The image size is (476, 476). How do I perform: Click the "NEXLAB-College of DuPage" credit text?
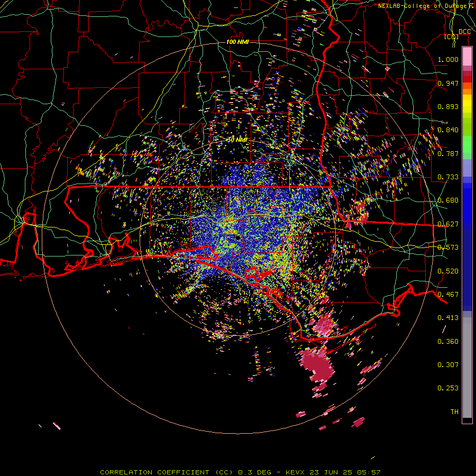point(423,6)
